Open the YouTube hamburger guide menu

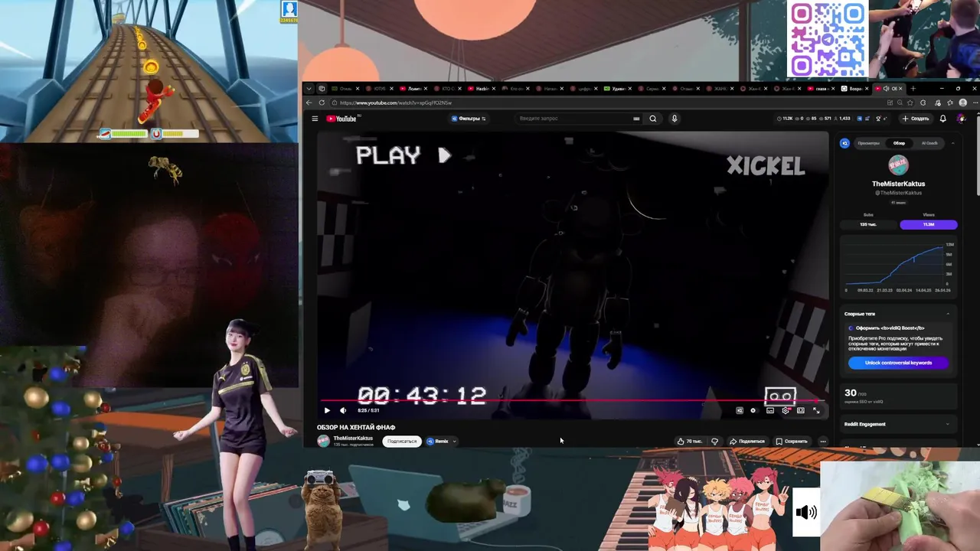[x=315, y=119]
